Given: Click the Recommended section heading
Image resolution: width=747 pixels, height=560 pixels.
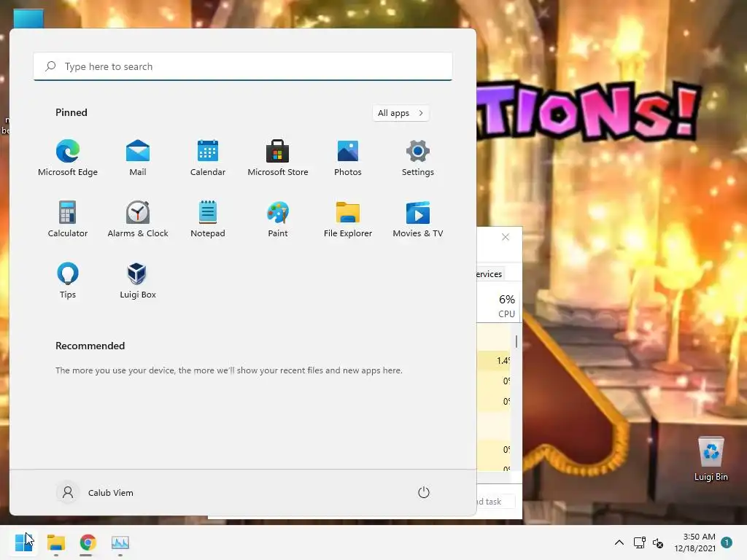Looking at the screenshot, I should pos(90,346).
